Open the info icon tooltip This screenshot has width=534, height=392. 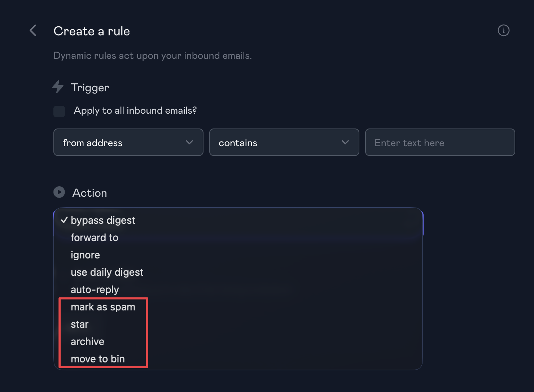click(x=503, y=31)
